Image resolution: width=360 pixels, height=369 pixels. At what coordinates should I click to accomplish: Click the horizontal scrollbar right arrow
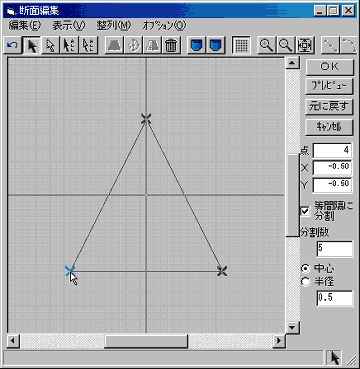click(279, 341)
